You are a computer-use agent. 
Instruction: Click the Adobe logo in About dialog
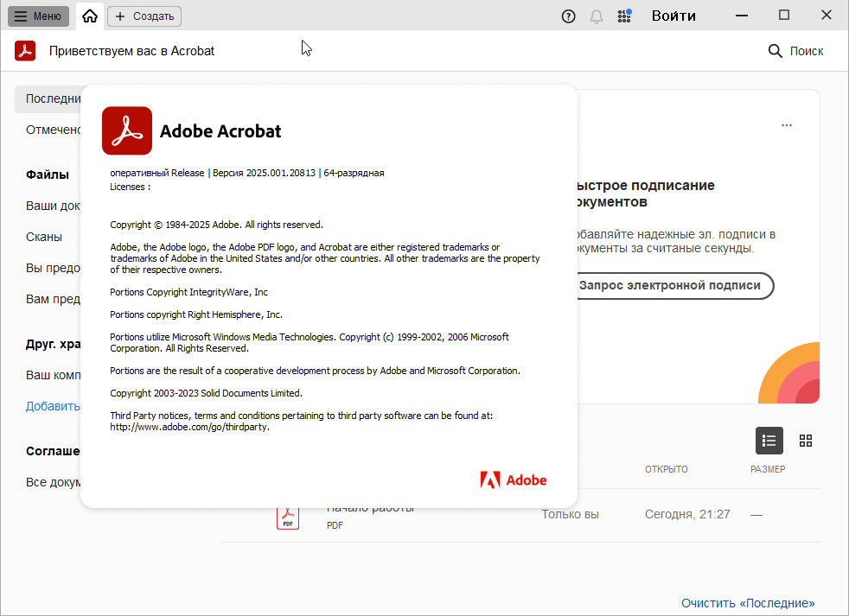click(514, 479)
